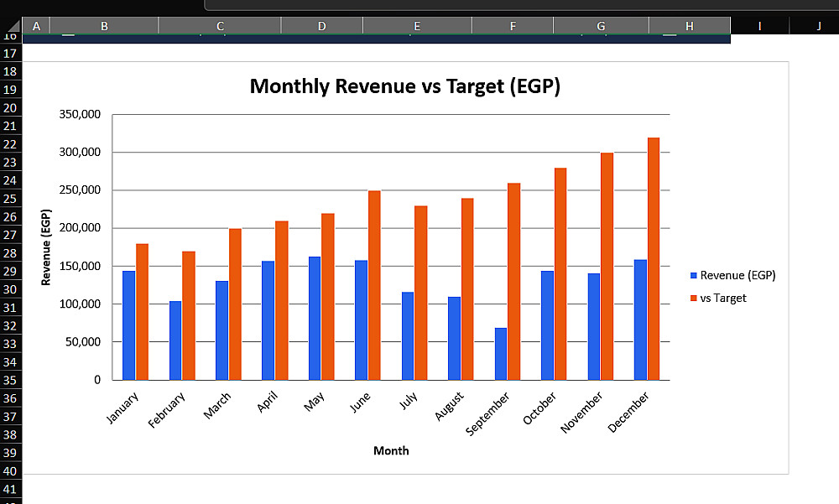839x504 pixels.
Task: Select the vs Target legend entry
Action: point(718,298)
